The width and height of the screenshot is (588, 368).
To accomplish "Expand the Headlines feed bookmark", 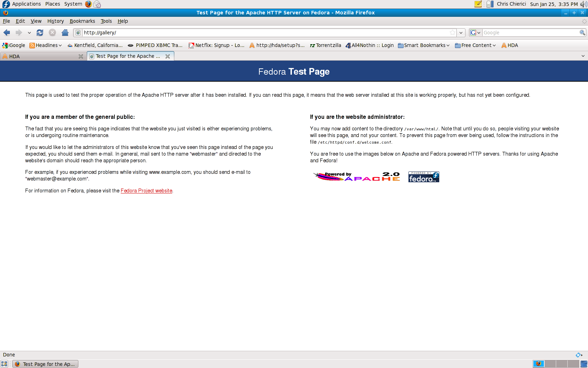I will coord(45,45).
